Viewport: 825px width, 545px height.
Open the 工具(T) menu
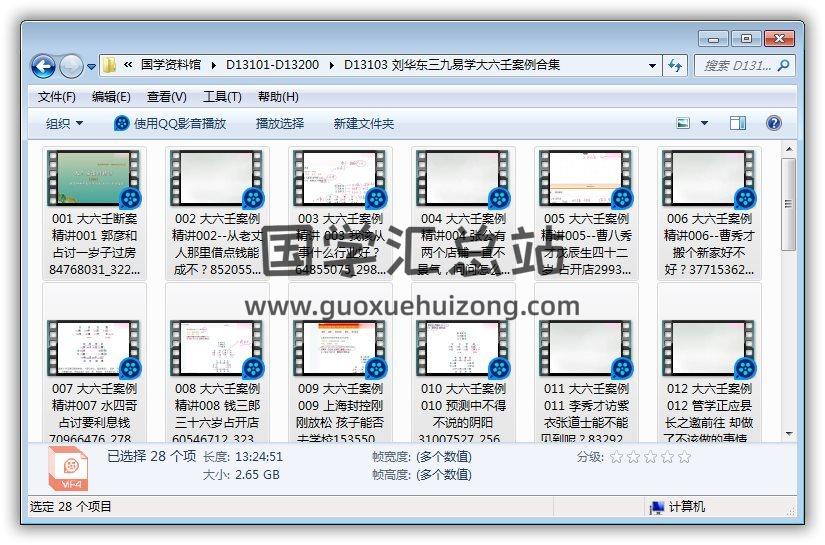[x=222, y=97]
